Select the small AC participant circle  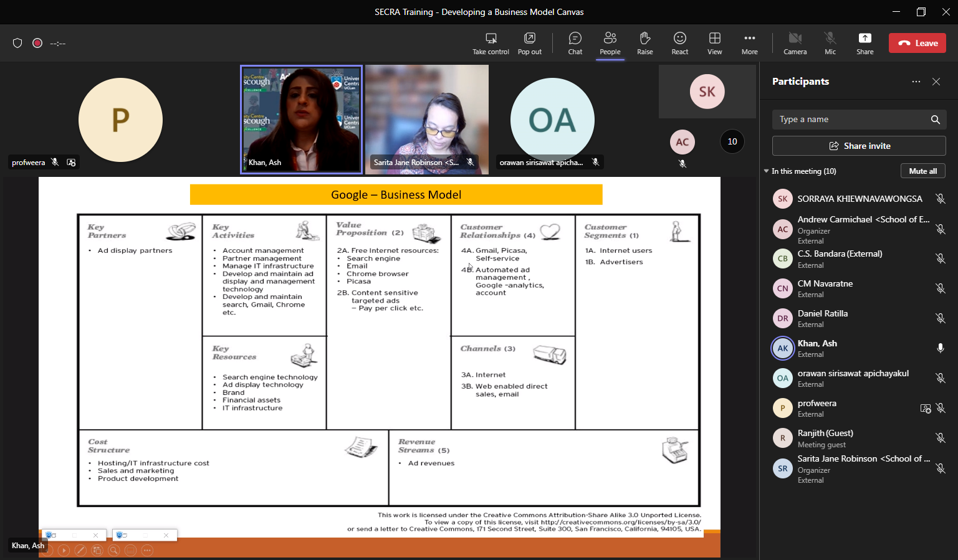(x=683, y=142)
